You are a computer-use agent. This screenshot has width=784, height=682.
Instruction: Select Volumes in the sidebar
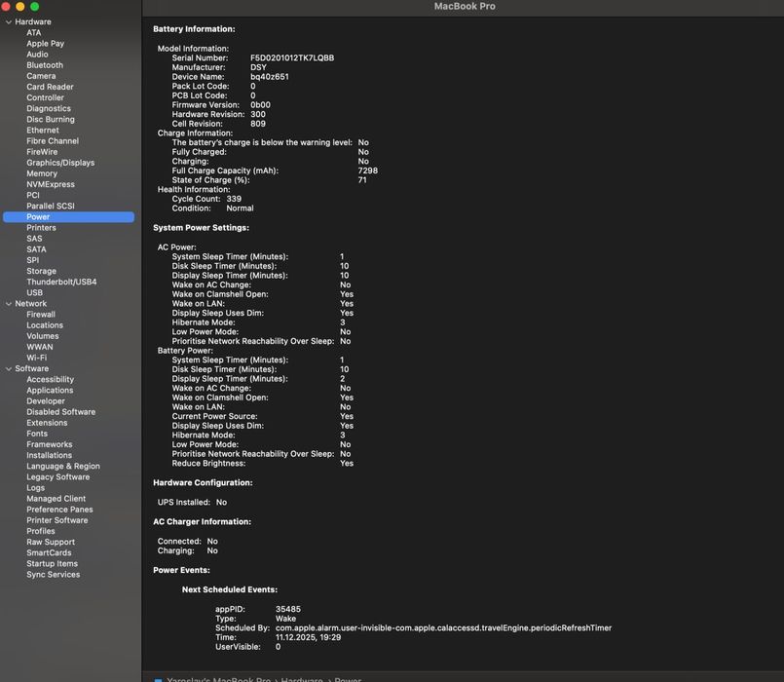point(43,336)
